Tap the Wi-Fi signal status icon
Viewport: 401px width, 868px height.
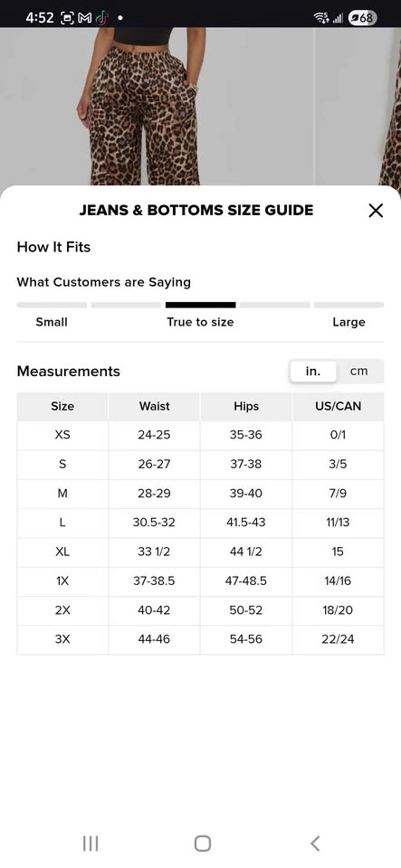321,18
